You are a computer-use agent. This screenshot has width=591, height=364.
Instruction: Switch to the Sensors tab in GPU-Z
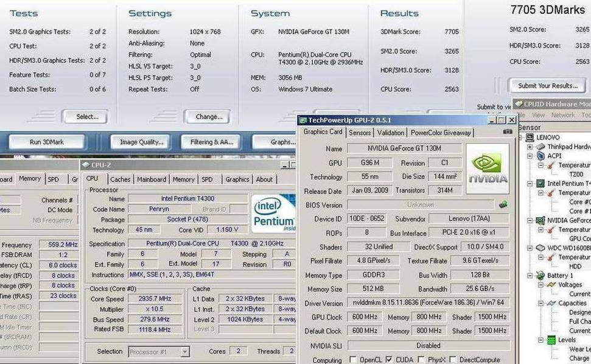pyautogui.click(x=360, y=133)
